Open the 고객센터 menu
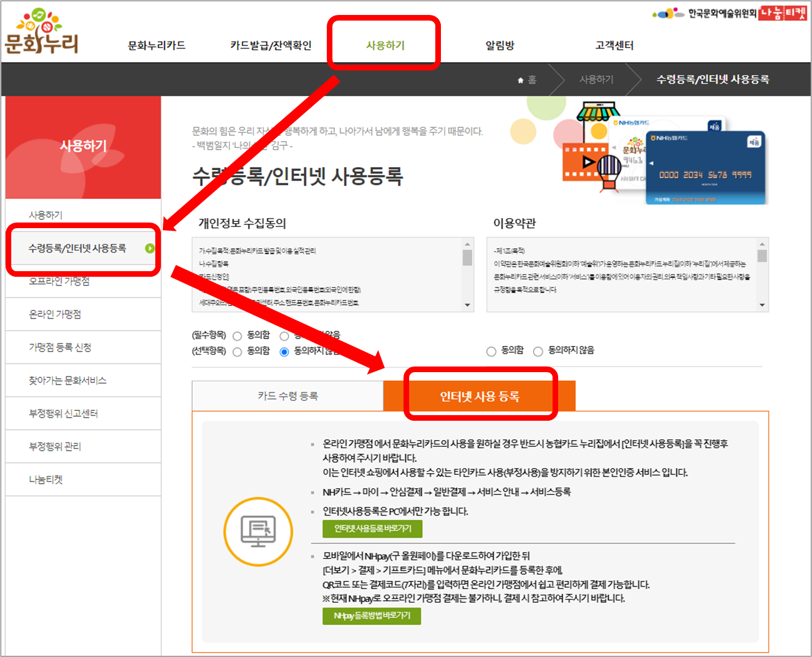 614,46
